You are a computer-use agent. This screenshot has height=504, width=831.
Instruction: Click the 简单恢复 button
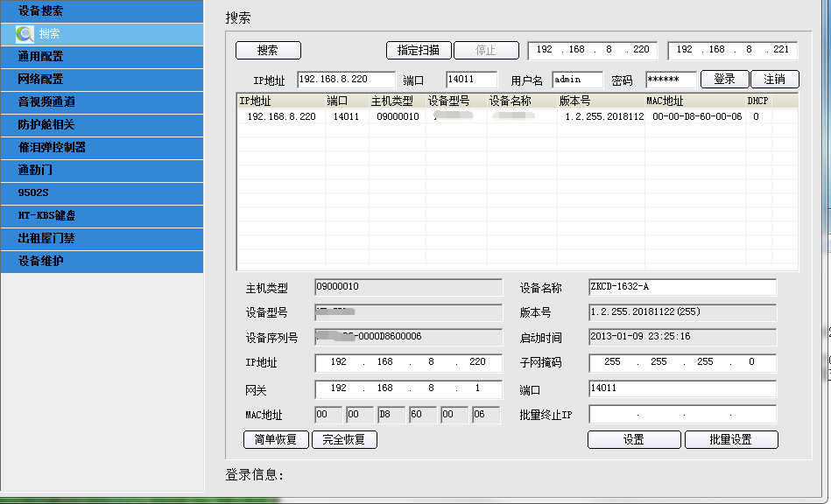[x=276, y=439]
